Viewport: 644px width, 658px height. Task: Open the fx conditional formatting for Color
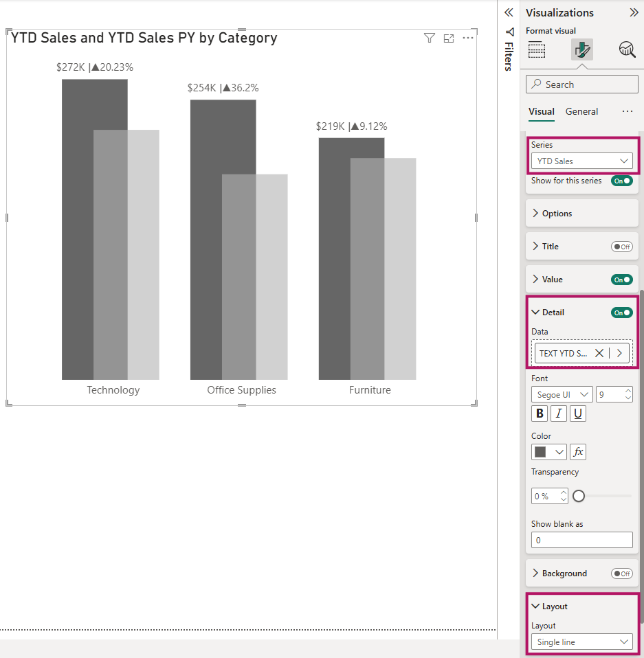pos(578,452)
